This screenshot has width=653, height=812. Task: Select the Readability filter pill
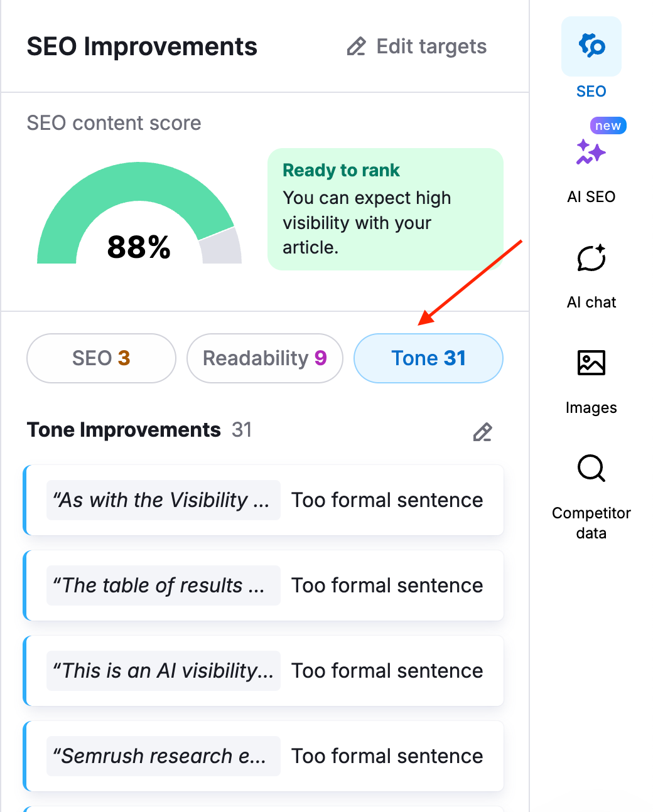[x=264, y=358]
